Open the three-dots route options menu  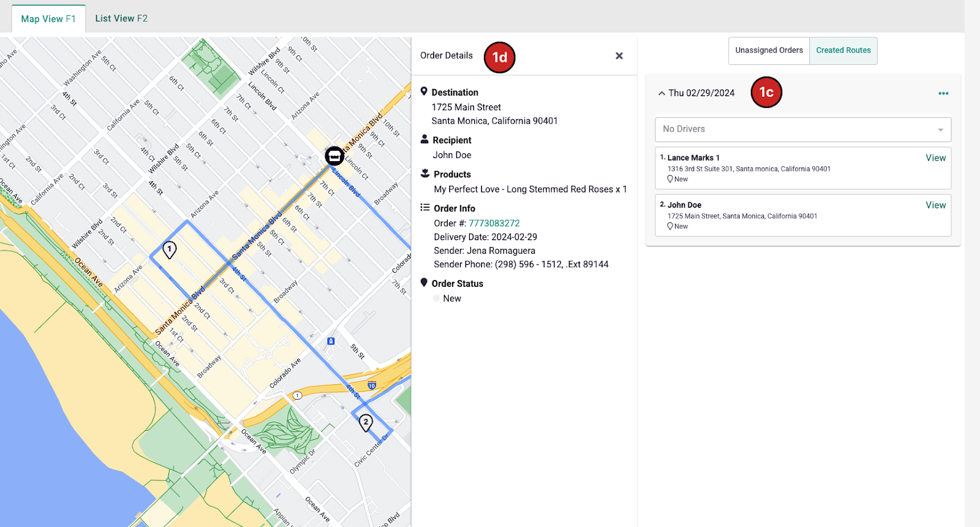[943, 93]
